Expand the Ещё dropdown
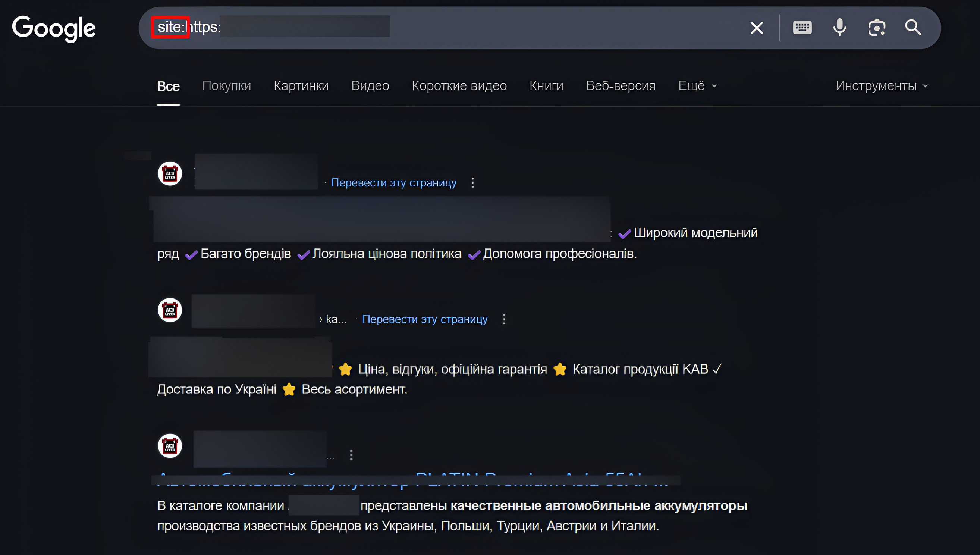980x555 pixels. pos(697,86)
